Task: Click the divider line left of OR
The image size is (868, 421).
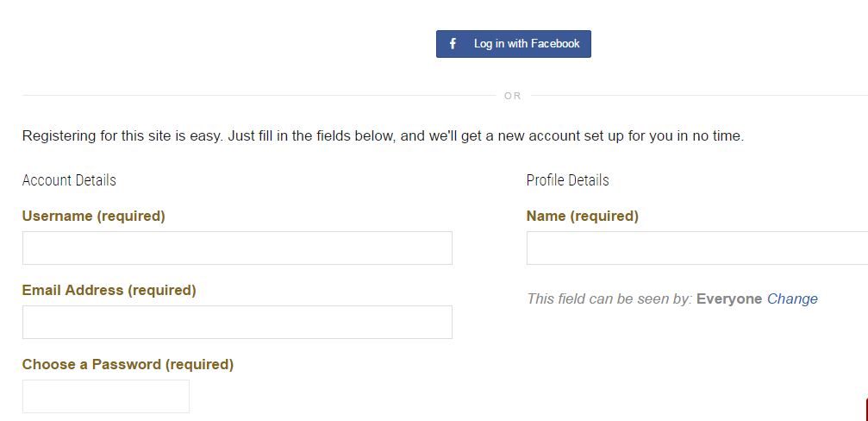Action: (259, 95)
